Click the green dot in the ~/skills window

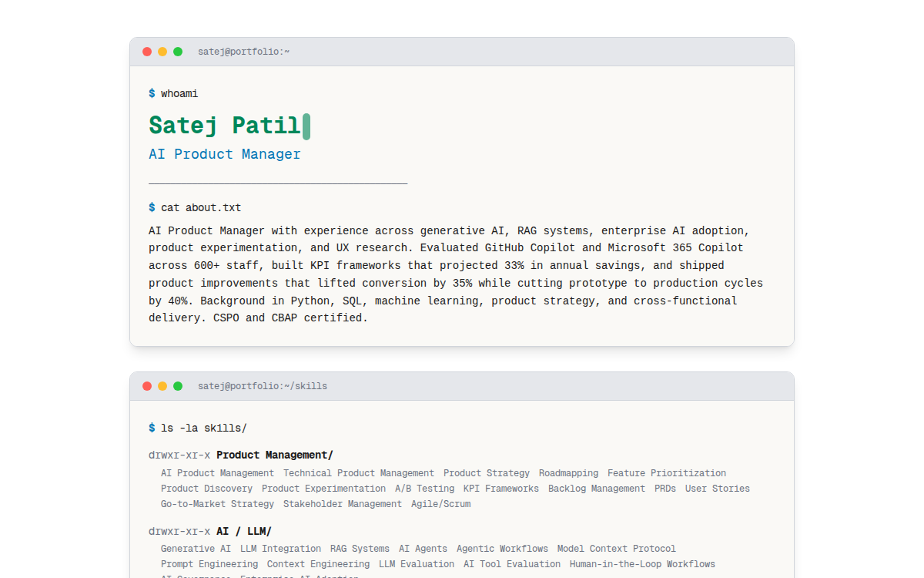coord(178,386)
